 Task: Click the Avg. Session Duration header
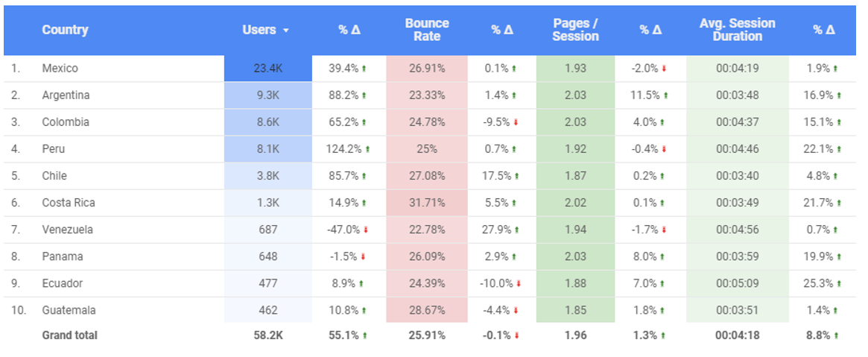coord(737,30)
